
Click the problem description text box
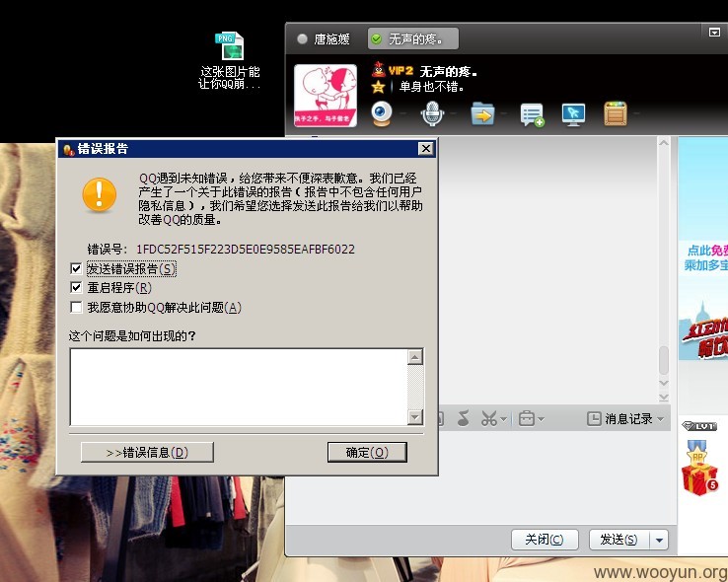pos(239,387)
